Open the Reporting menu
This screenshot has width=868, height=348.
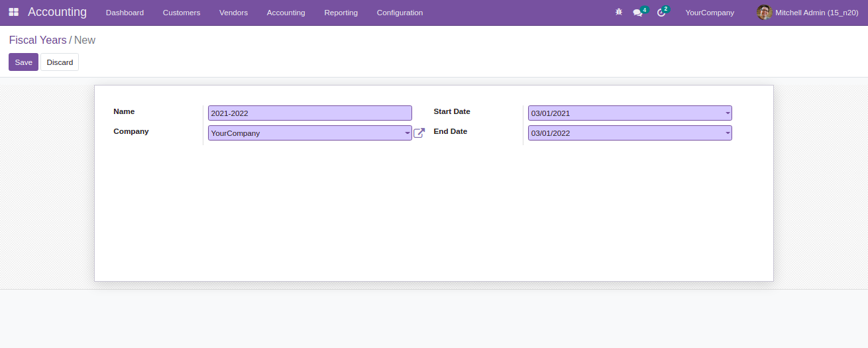pyautogui.click(x=341, y=13)
